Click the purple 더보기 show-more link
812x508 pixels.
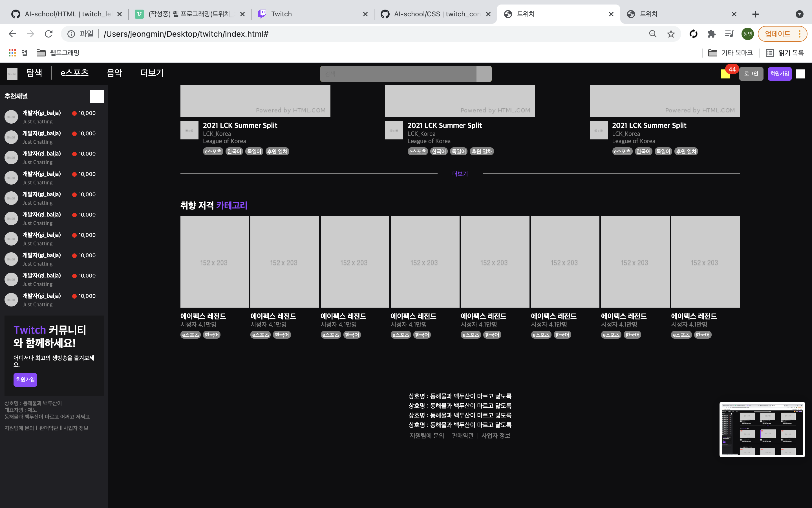460,174
